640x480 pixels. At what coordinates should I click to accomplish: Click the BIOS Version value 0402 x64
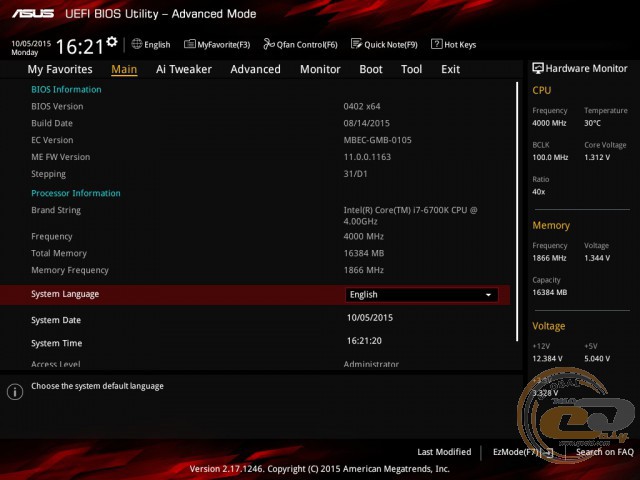[362, 107]
